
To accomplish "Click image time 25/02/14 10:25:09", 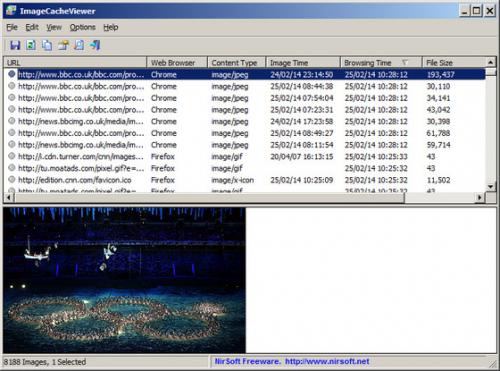I will click(x=302, y=180).
